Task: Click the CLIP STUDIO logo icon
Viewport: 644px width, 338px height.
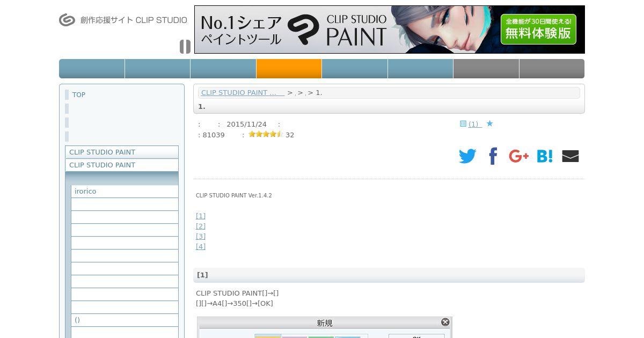Action: coord(67,20)
